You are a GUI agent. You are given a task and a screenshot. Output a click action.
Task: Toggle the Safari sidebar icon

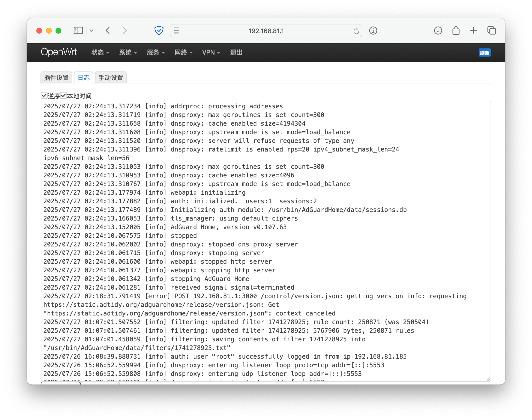point(78,30)
